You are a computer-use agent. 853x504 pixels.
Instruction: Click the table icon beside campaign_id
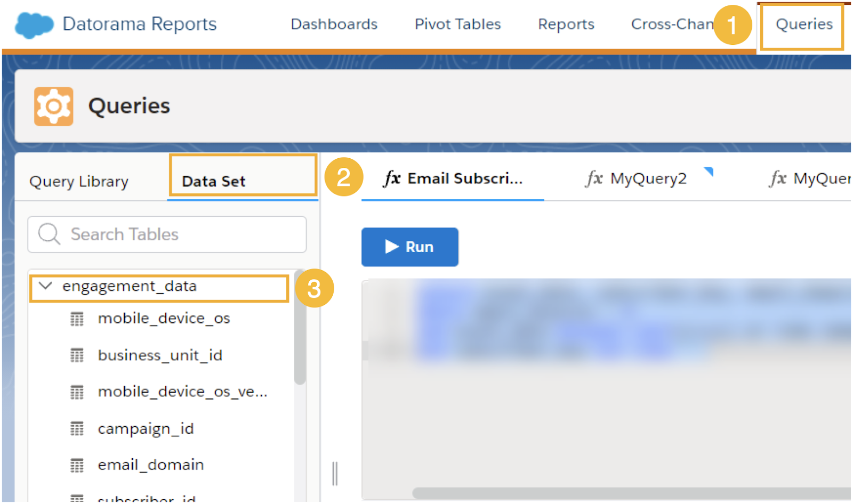coord(77,428)
